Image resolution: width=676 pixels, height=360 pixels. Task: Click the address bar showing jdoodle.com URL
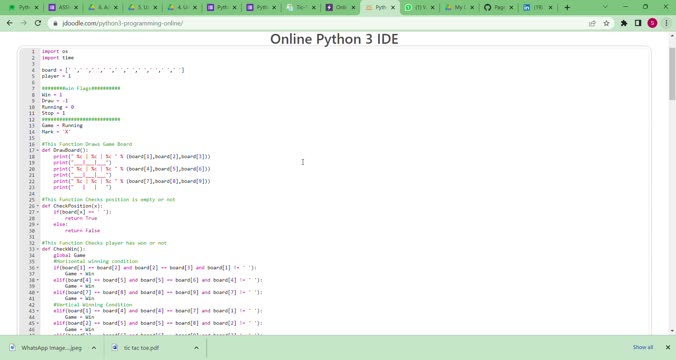(x=319, y=23)
